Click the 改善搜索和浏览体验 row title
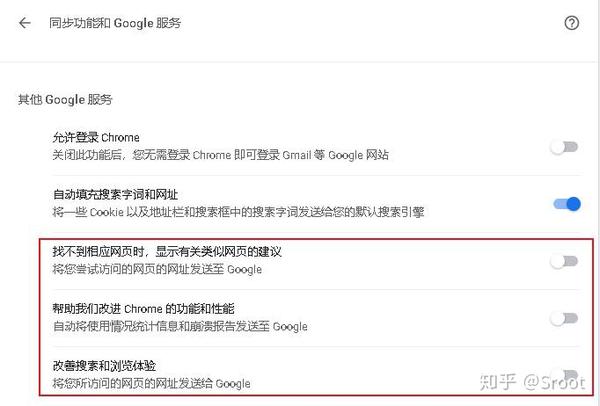The height and width of the screenshot is (406, 600). point(104,365)
